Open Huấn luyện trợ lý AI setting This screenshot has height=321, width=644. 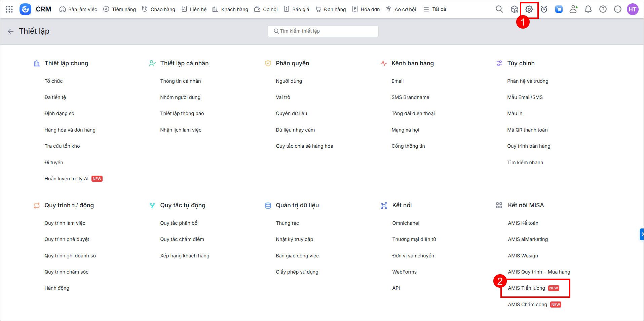[67, 179]
